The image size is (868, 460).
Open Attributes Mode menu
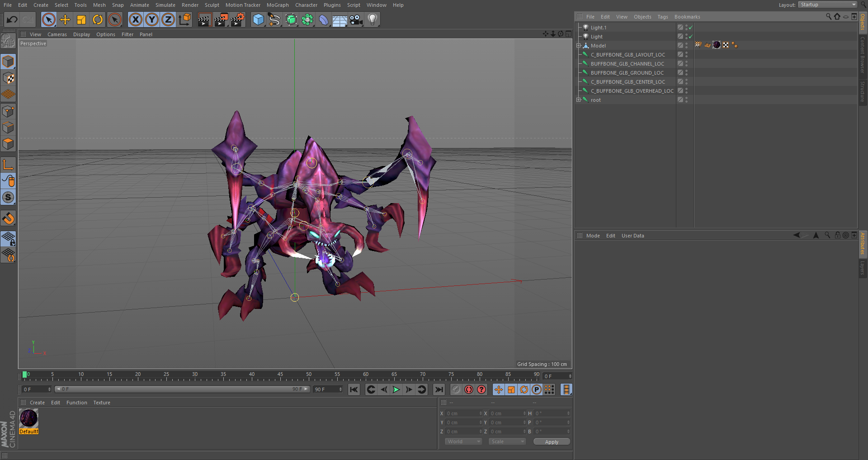593,236
